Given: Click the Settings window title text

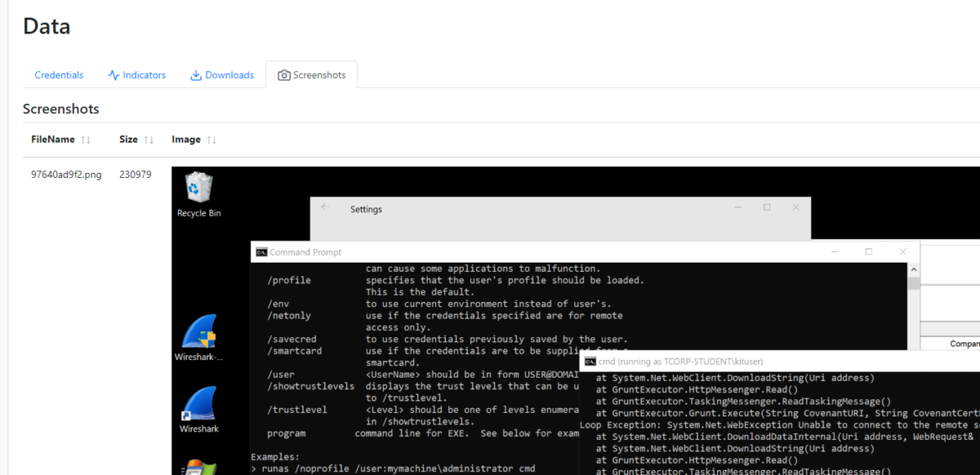Looking at the screenshot, I should coord(366,209).
